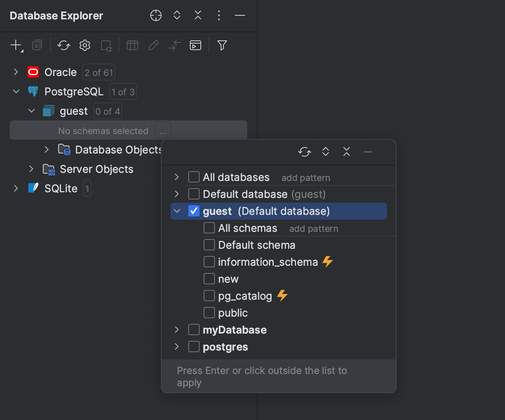The height and width of the screenshot is (420, 505).
Task: Apply a filter using the funnel icon
Action: pyautogui.click(x=222, y=45)
